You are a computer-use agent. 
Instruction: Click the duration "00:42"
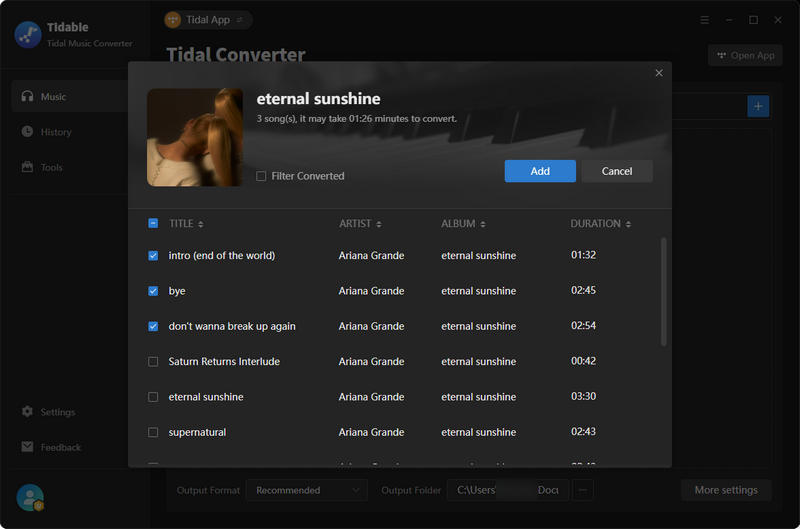pos(583,361)
